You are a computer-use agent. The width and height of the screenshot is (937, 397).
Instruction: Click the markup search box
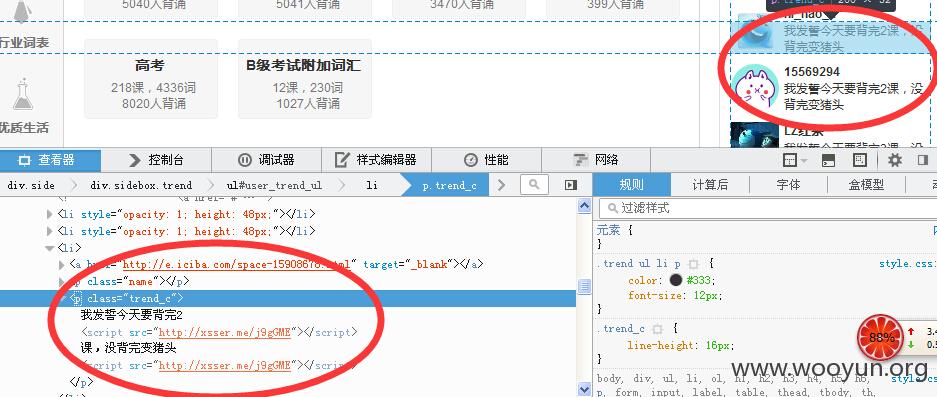pos(534,185)
